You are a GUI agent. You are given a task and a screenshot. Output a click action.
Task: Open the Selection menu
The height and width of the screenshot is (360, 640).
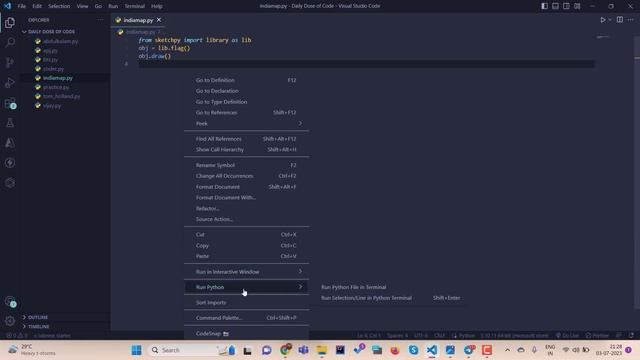click(59, 6)
